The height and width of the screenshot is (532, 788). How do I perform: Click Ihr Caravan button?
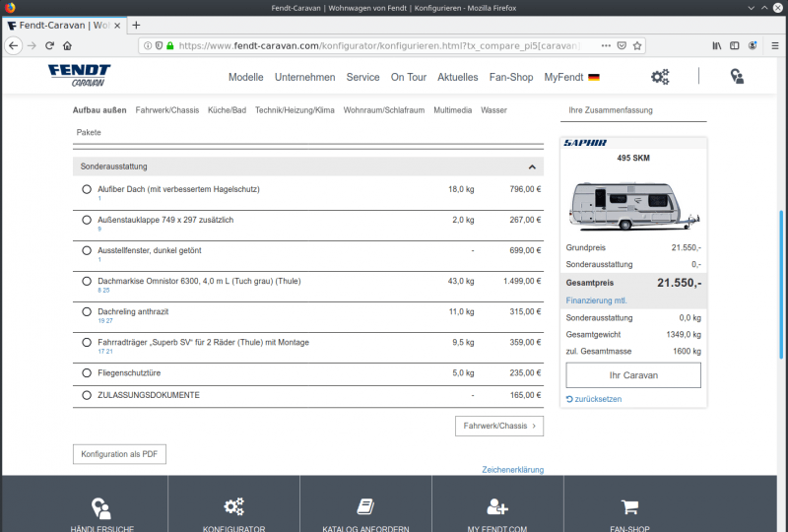[x=633, y=375]
